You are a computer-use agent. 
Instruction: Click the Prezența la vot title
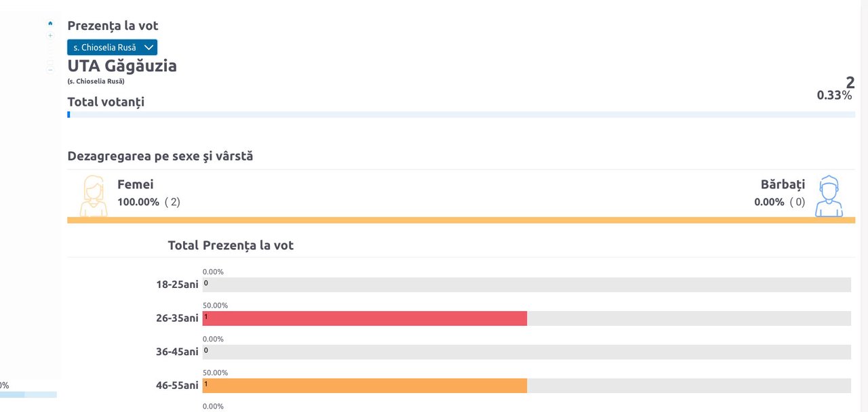(x=113, y=26)
